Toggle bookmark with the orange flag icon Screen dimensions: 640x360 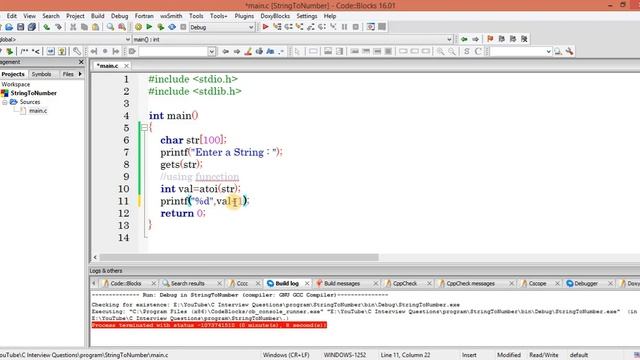point(490,39)
